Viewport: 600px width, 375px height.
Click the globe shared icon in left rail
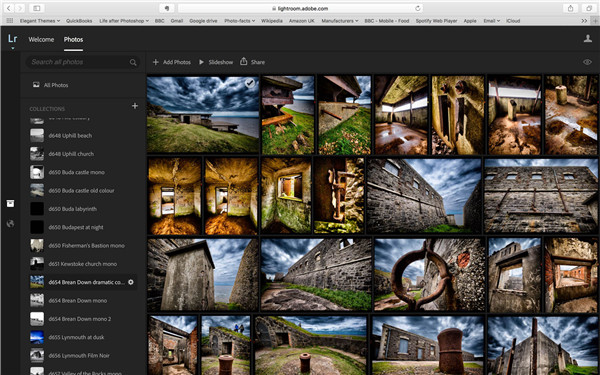10,223
